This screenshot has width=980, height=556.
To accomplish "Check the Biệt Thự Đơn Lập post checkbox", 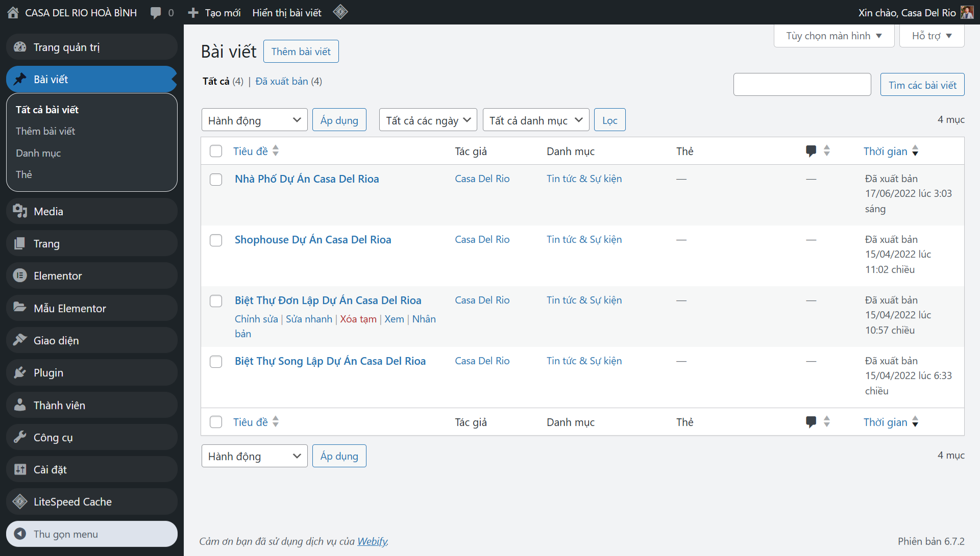I will (216, 301).
